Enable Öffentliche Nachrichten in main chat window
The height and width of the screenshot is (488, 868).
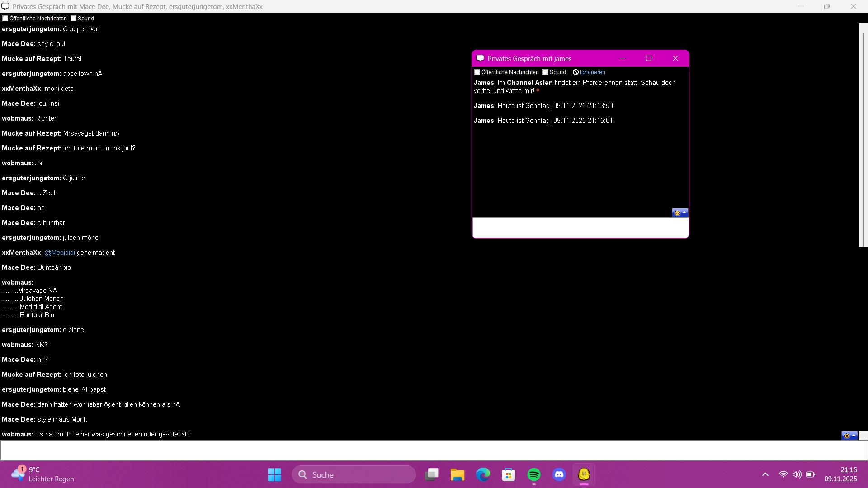(5, 19)
